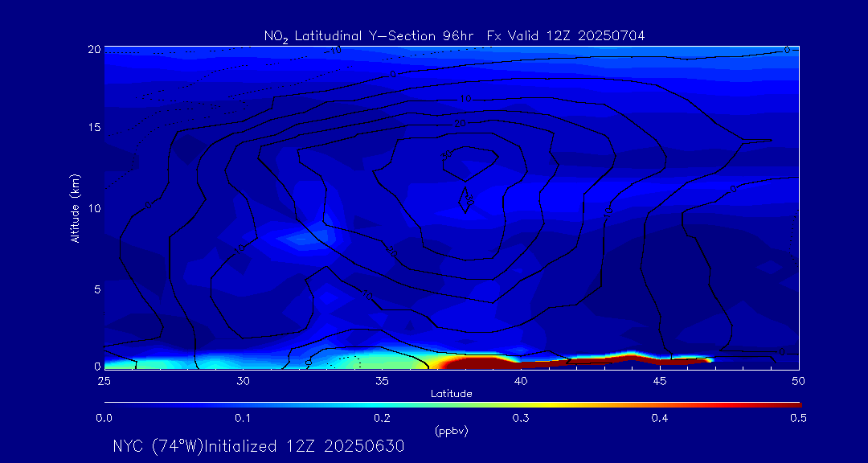Click latitude axis tick label 45
Image resolution: width=868 pixels, height=463 pixels.
click(660, 381)
